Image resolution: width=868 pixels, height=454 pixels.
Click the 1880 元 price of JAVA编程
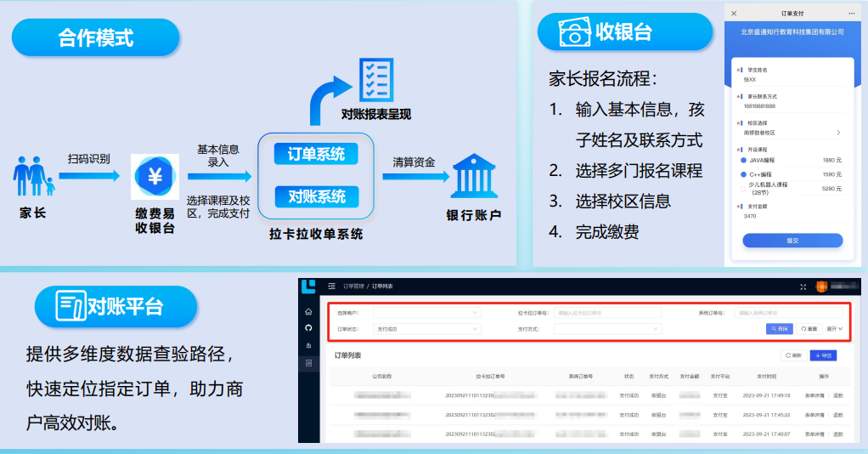pos(832,160)
